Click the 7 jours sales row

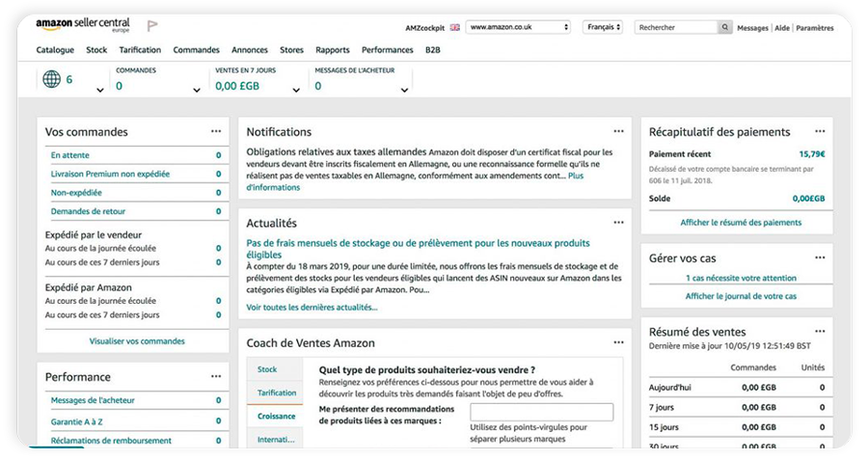pos(737,407)
